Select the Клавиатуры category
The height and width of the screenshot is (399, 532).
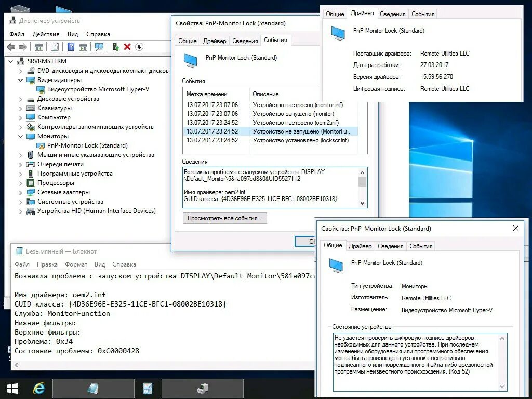pyautogui.click(x=54, y=108)
